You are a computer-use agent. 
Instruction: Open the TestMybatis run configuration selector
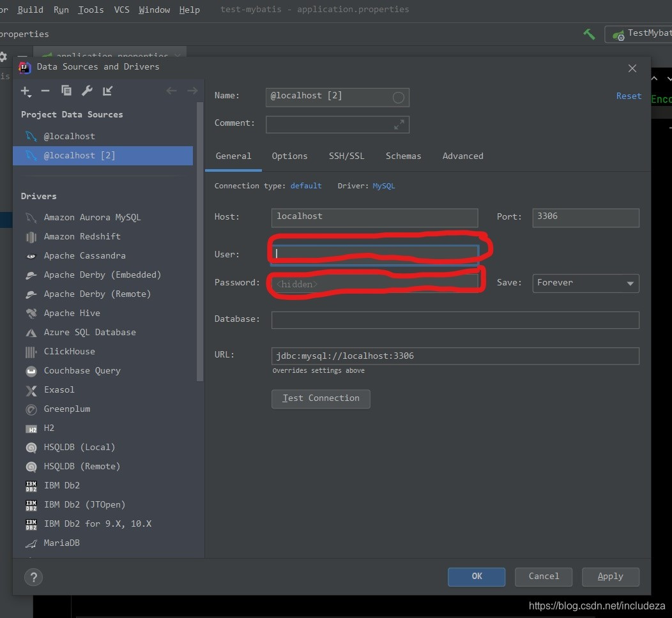[x=639, y=34]
